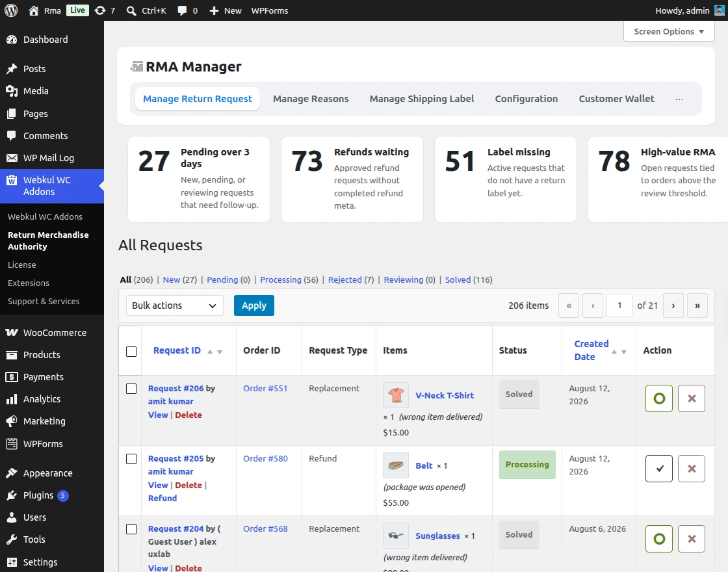Check the box for Request #204

[x=131, y=529]
